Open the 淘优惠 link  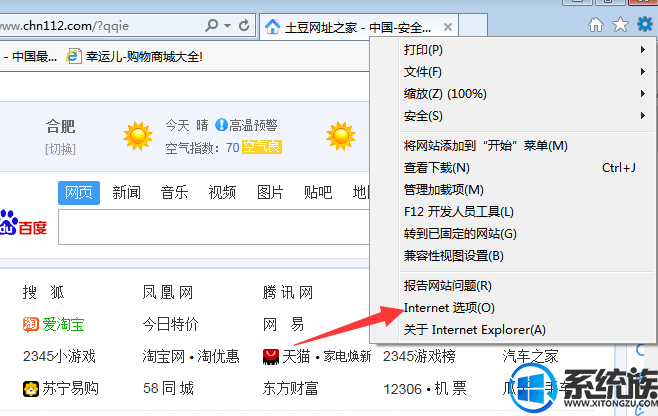pyautogui.click(x=218, y=356)
